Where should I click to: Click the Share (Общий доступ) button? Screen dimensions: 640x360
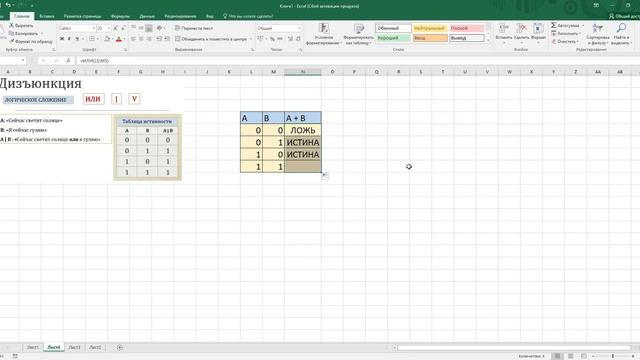click(x=624, y=16)
